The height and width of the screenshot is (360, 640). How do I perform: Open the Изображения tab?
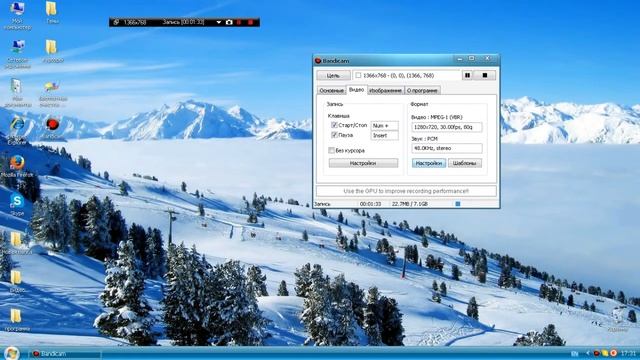[385, 91]
